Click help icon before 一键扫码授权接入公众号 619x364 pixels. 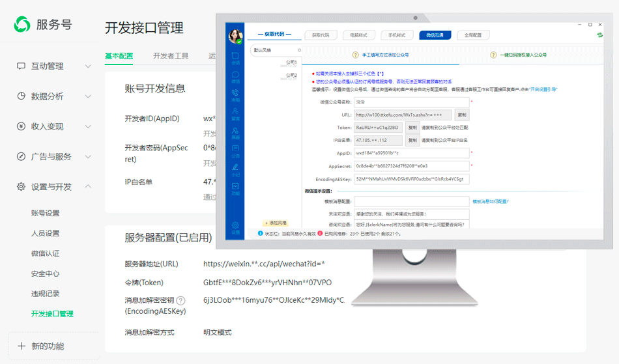point(493,55)
